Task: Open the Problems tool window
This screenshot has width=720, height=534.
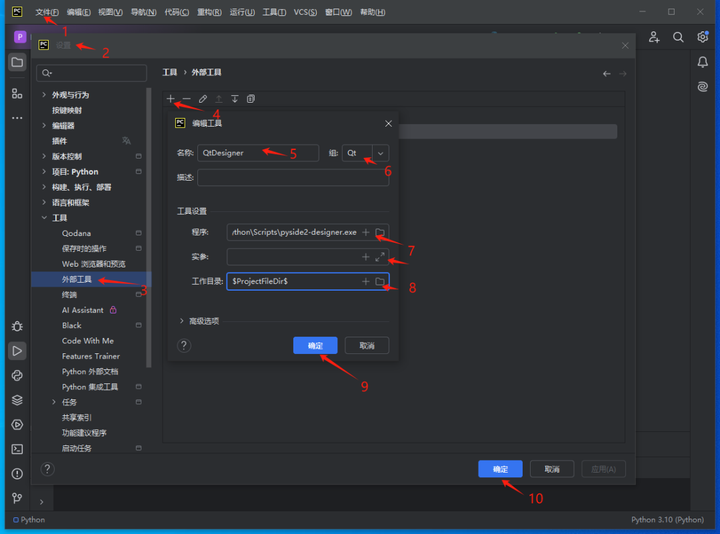Action: pyautogui.click(x=17, y=473)
